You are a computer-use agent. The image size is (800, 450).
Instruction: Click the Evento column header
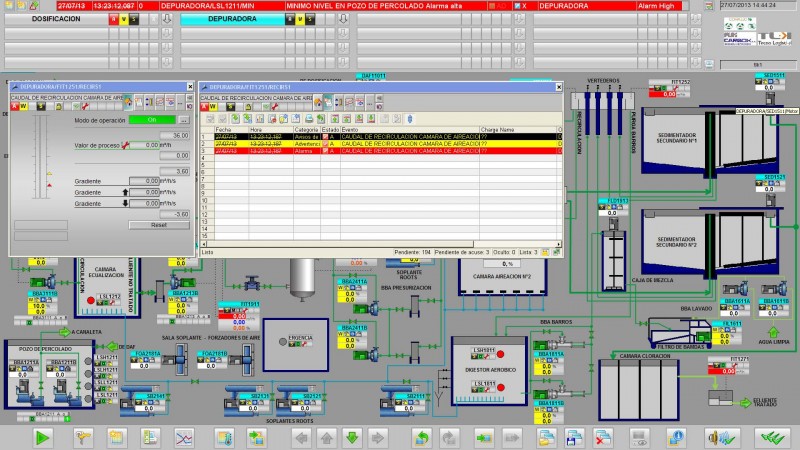[410, 130]
